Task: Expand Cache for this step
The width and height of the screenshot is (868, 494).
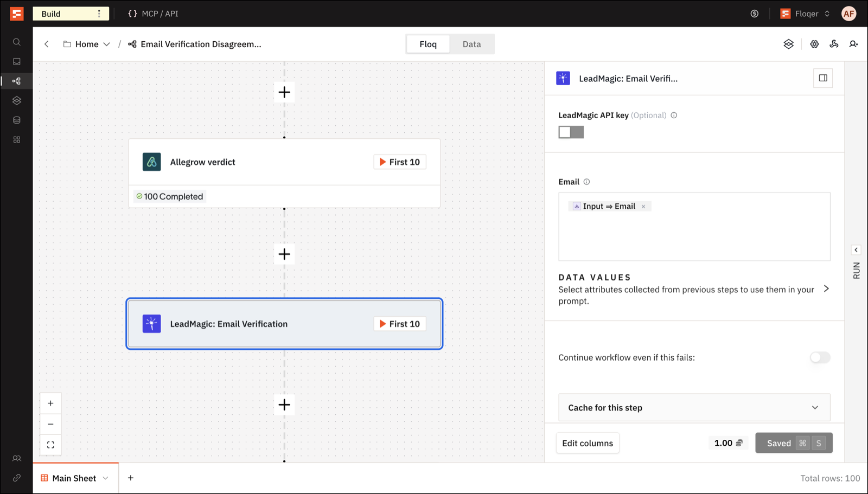Action: point(694,408)
